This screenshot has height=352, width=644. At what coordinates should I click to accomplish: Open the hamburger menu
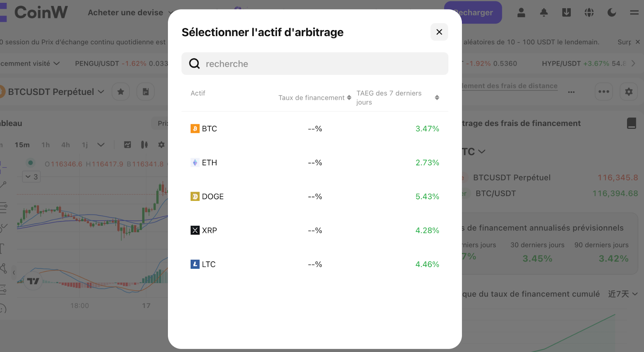point(634,12)
